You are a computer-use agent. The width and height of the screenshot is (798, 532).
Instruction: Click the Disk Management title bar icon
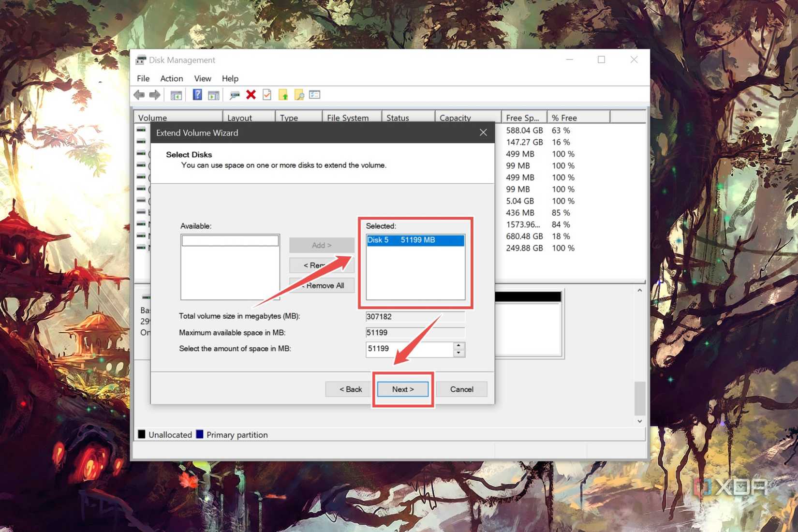click(x=141, y=60)
